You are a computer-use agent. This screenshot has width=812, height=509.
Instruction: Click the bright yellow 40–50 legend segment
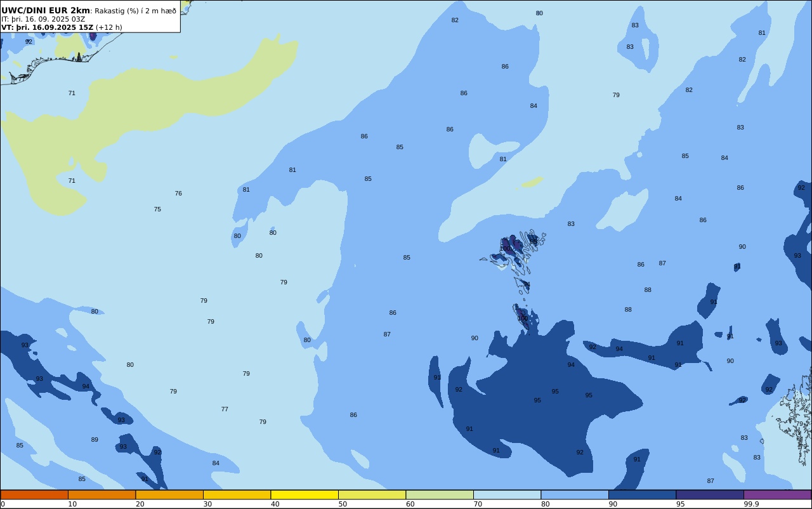[304, 494]
